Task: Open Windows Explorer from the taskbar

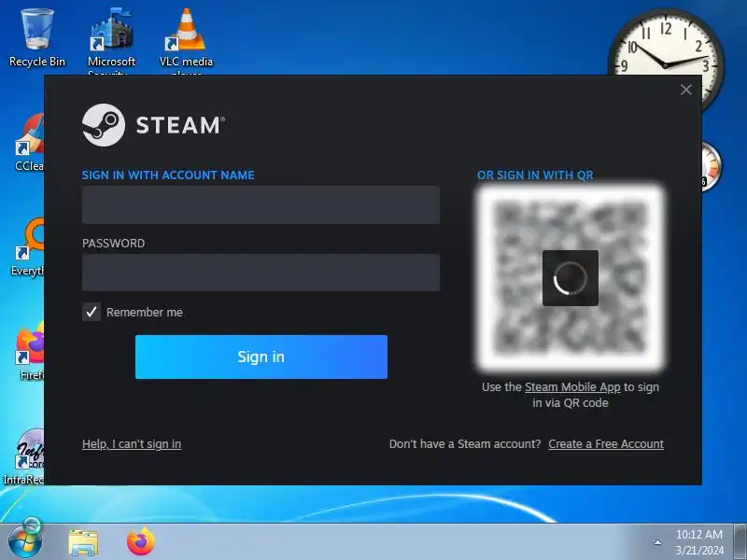Action: point(83,542)
